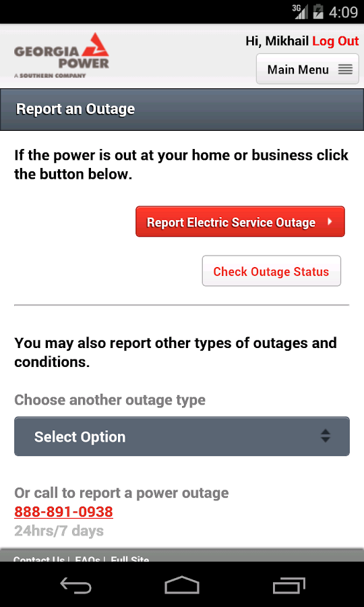
Task: Open the Select Option outage type dropdown
Action: click(182, 436)
